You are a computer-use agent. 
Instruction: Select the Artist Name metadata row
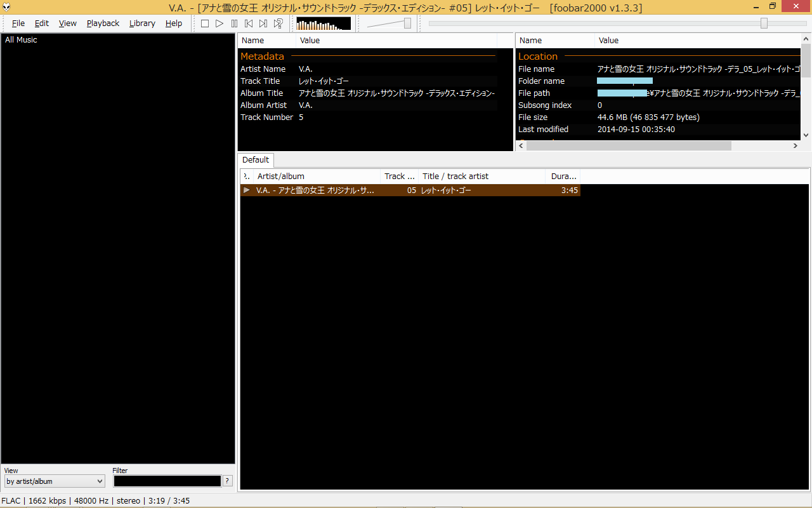[368, 69]
